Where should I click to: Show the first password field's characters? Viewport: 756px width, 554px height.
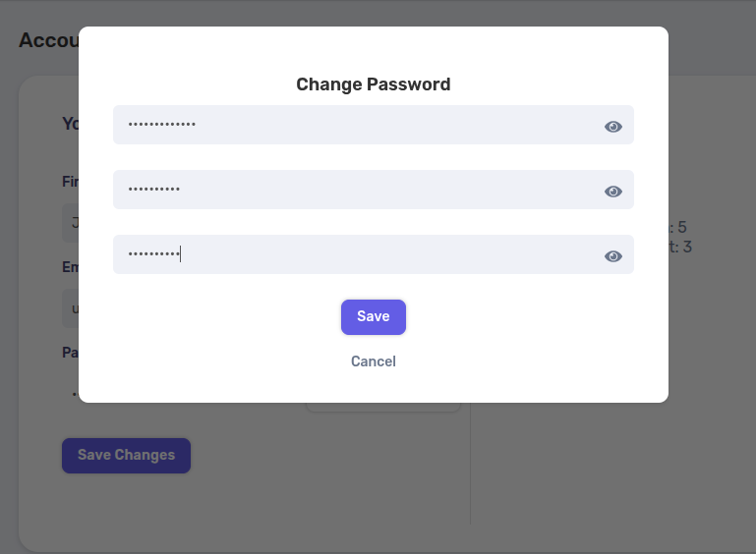pyautogui.click(x=612, y=127)
